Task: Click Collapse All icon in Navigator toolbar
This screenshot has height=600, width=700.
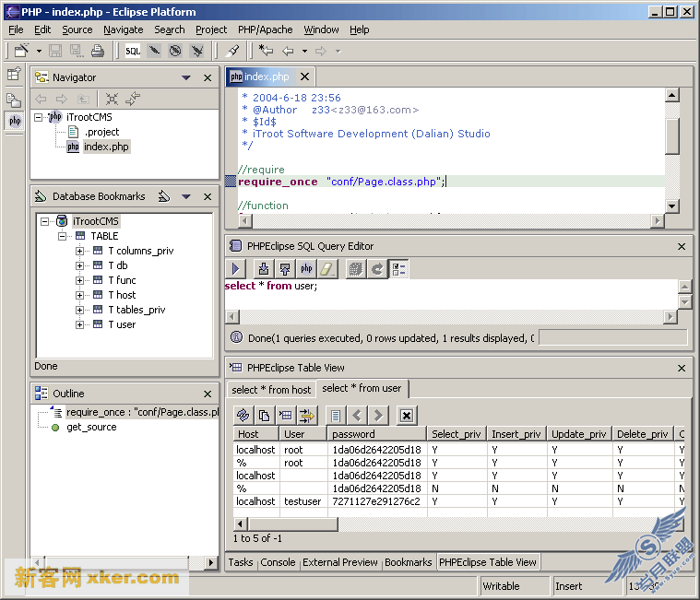Action: 112,99
